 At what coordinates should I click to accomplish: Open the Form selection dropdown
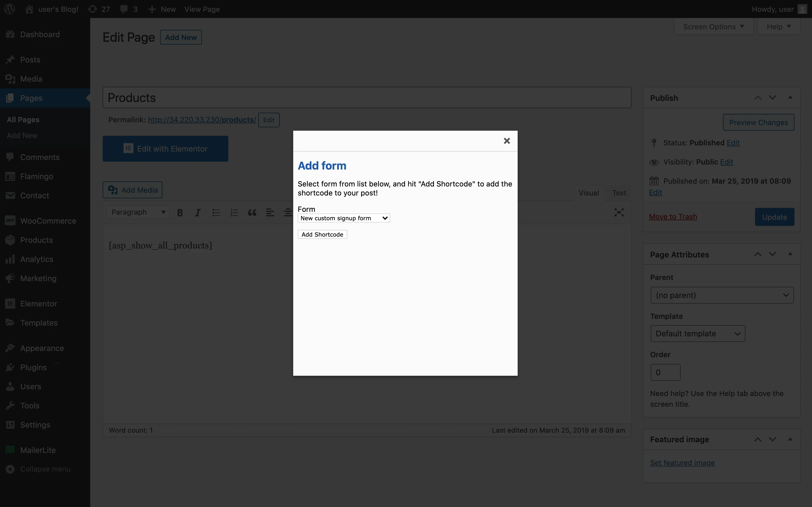coord(344,218)
